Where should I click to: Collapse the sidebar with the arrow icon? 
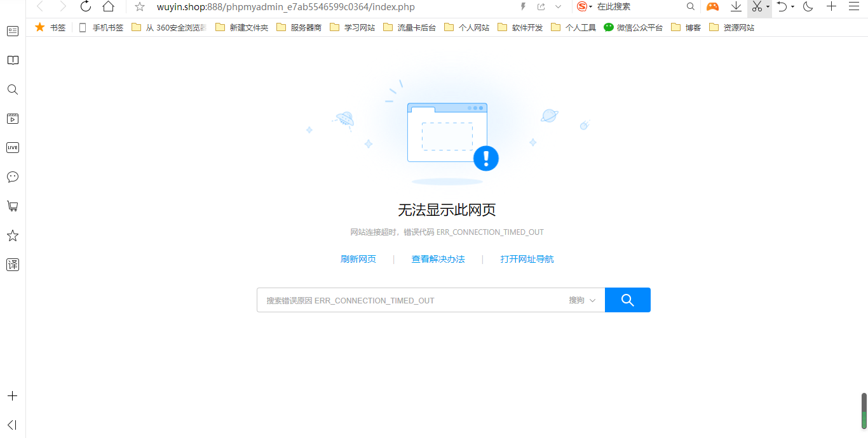coord(12,425)
